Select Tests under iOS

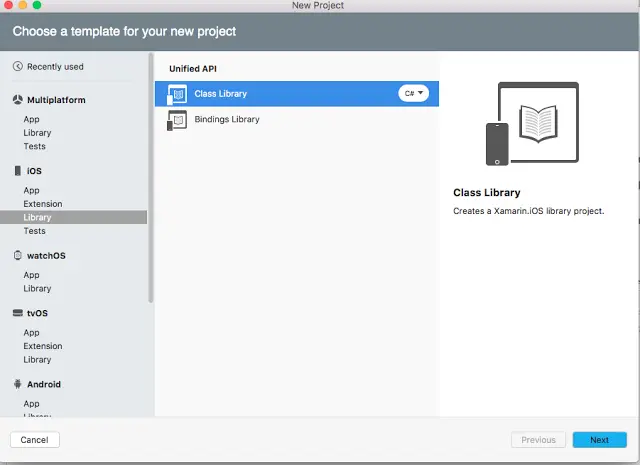click(34, 231)
